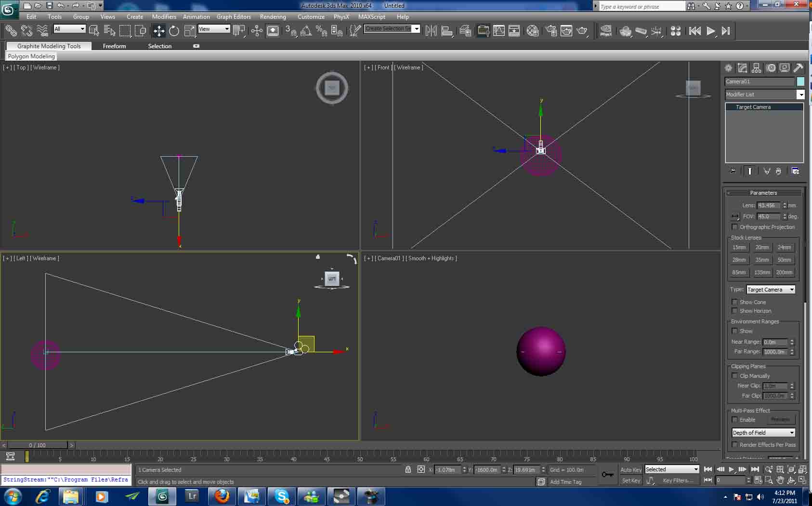The image size is (812, 506).
Task: Activate the Select and Rotate tool
Action: [174, 31]
